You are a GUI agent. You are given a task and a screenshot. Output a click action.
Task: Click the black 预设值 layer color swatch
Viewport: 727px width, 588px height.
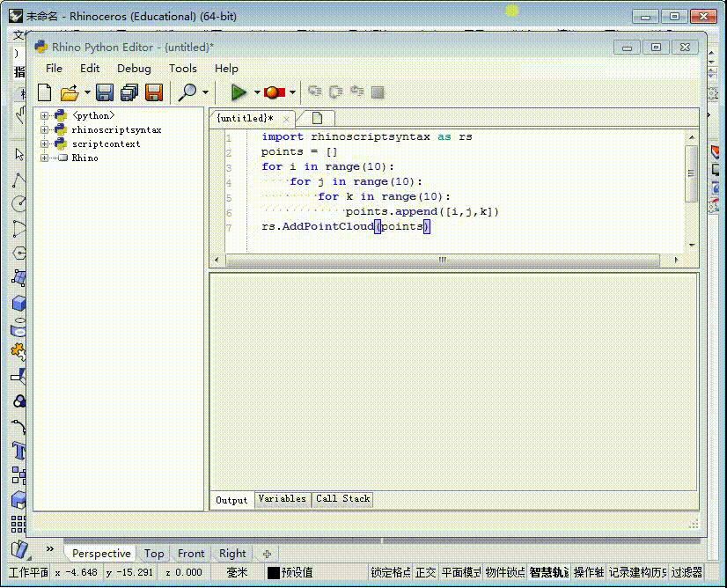pos(274,573)
